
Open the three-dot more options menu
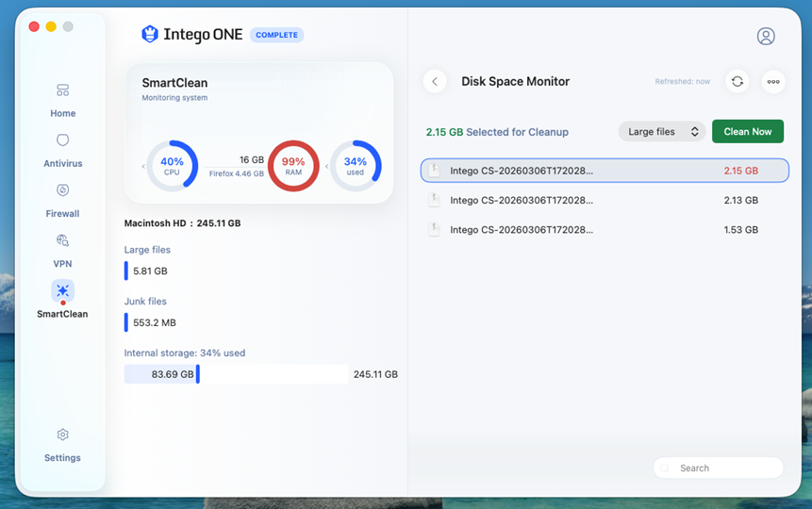point(773,81)
